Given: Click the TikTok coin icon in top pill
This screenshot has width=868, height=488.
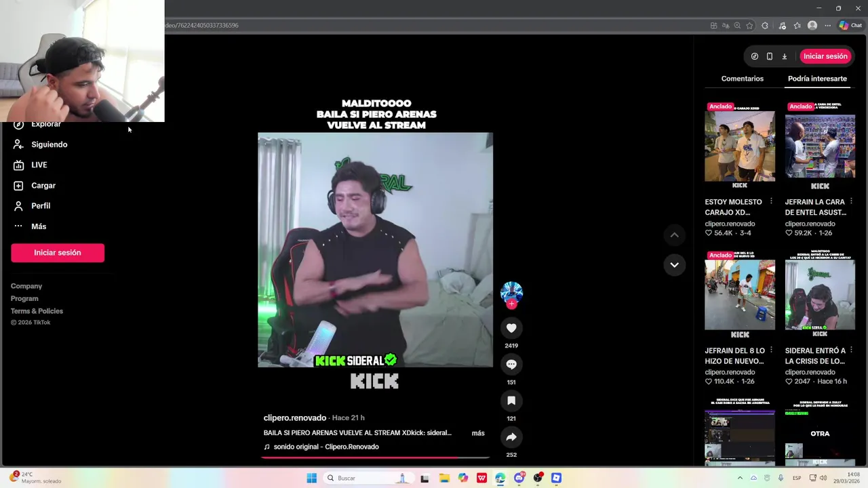Looking at the screenshot, I should 754,56.
